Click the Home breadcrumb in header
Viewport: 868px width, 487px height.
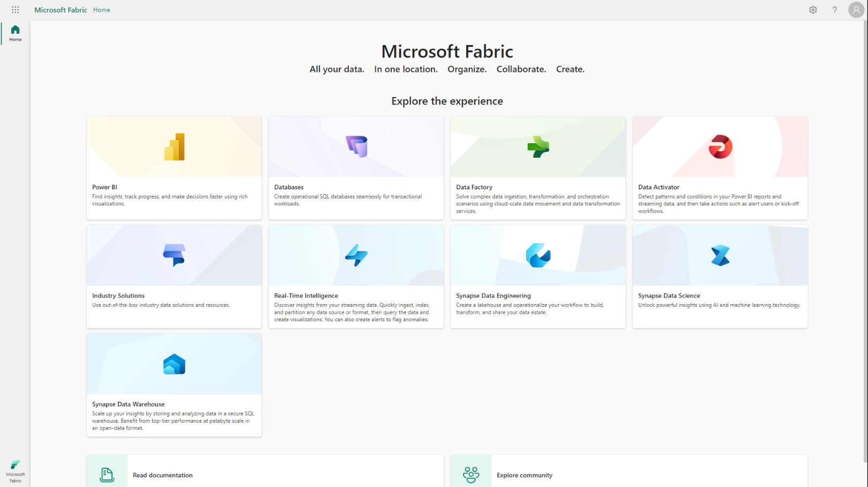101,10
